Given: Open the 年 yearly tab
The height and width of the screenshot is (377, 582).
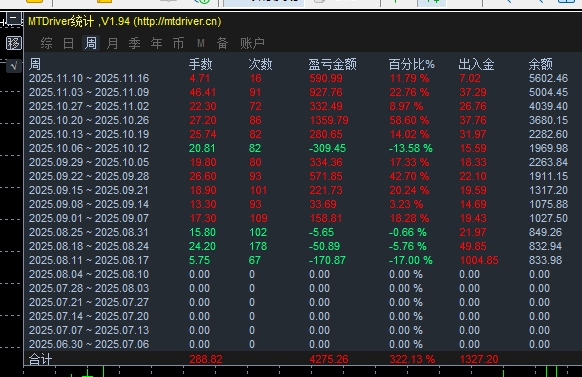Looking at the screenshot, I should (156, 43).
